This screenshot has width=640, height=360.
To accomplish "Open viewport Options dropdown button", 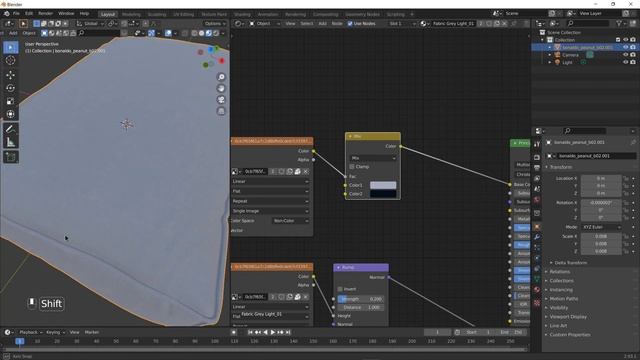I will [x=215, y=24].
